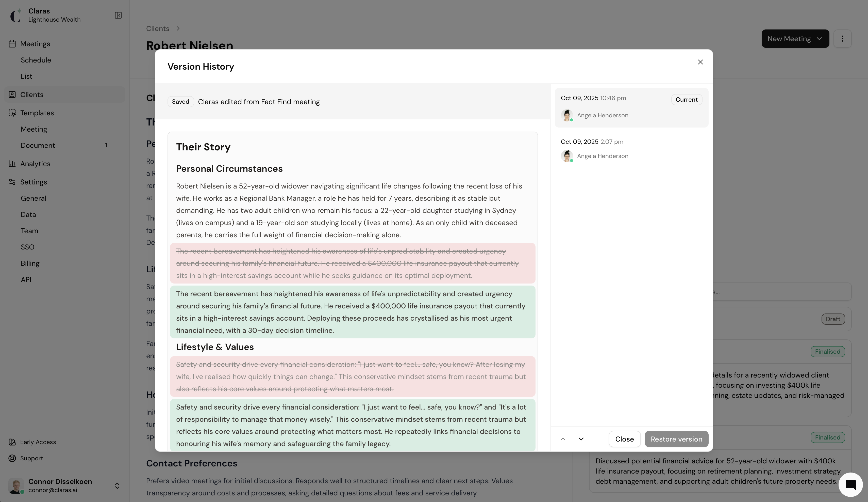Click the Meetings calendar icon
This screenshot has width=868, height=502.
coord(12,44)
